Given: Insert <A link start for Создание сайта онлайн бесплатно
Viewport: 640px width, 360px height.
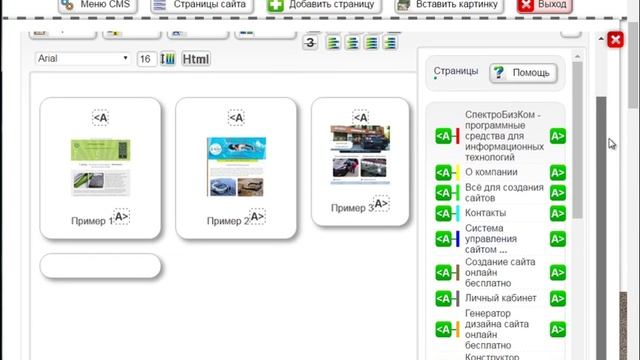Looking at the screenshot, I should click(443, 272).
